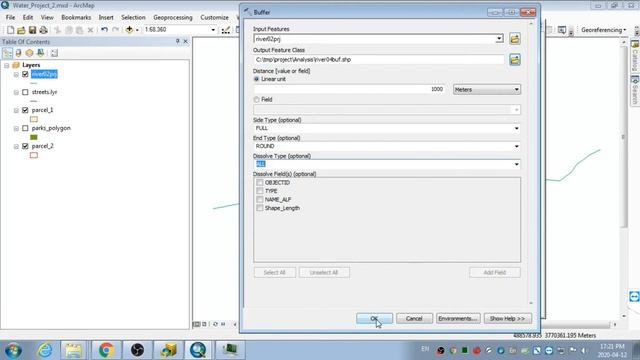Open the Catalog side tab
The width and height of the screenshot is (640, 360).
click(635, 57)
